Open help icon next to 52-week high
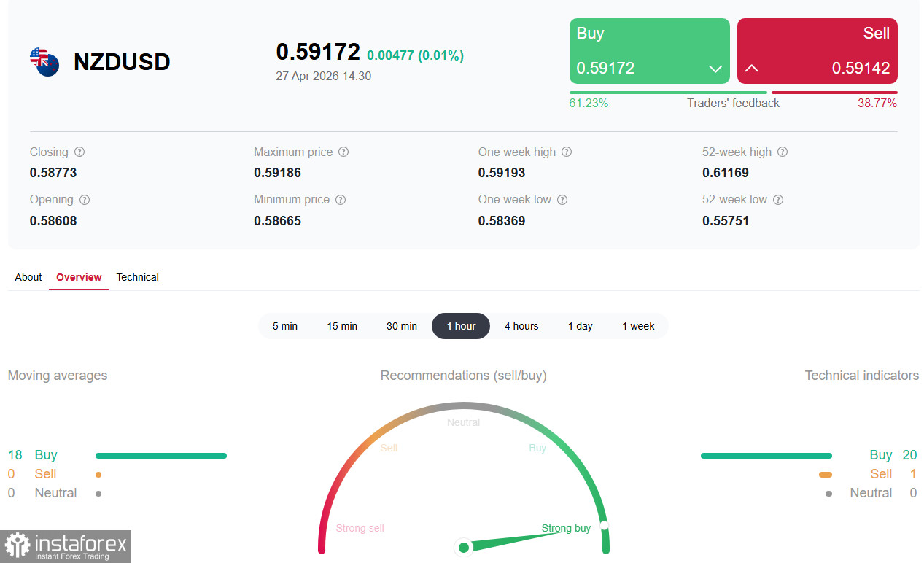The image size is (924, 563). pyautogui.click(x=783, y=152)
